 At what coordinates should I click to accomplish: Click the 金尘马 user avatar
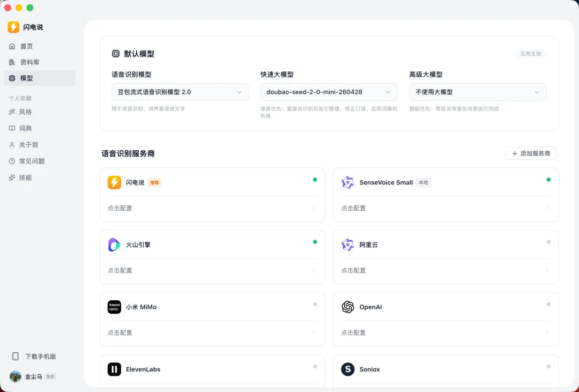(x=16, y=376)
